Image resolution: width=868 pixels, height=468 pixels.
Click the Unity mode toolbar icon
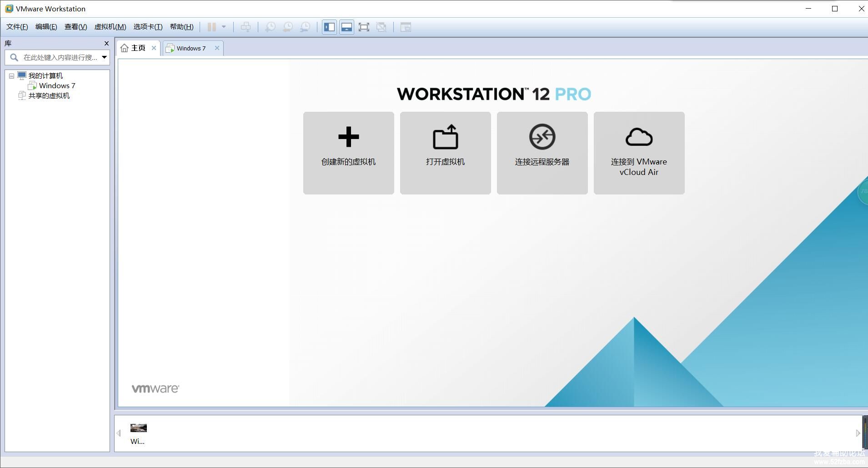(381, 27)
